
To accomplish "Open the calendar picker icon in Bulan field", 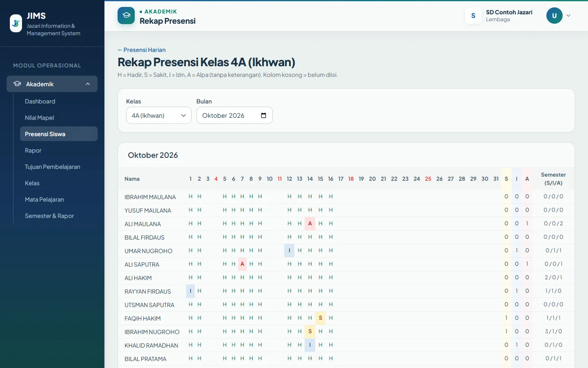I will click(264, 115).
